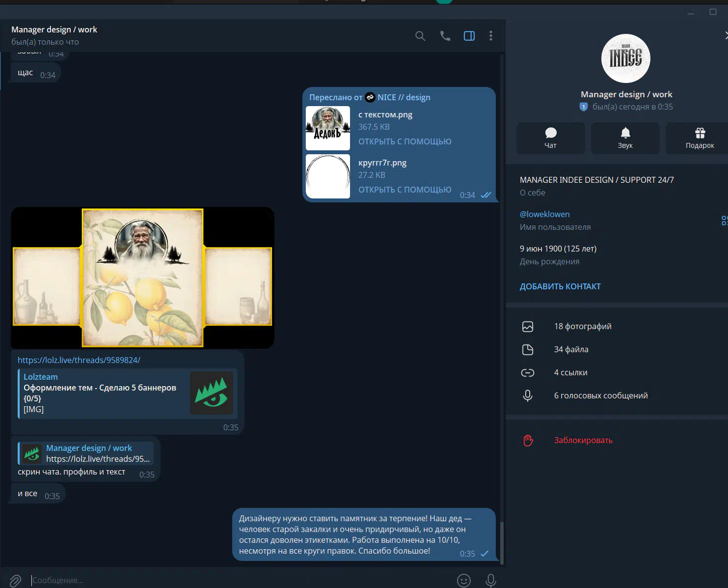Focus the message input field
The height and width of the screenshot is (588, 728).
pyautogui.click(x=241, y=580)
